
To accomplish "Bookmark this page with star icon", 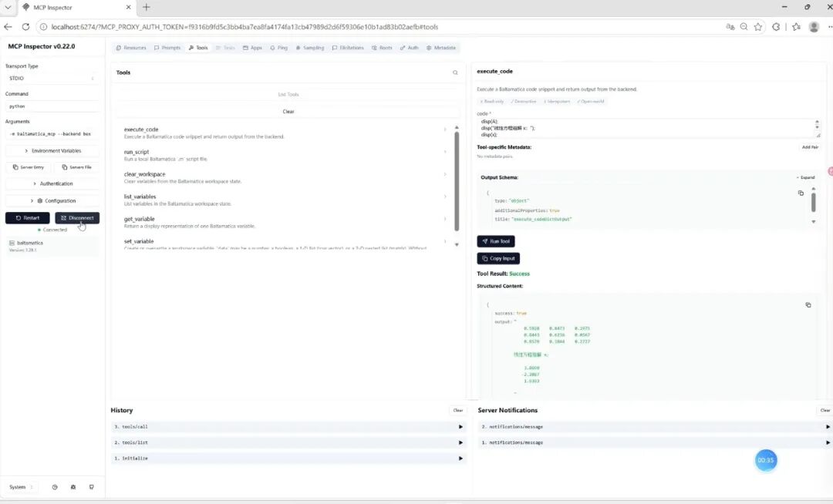I will 758,27.
